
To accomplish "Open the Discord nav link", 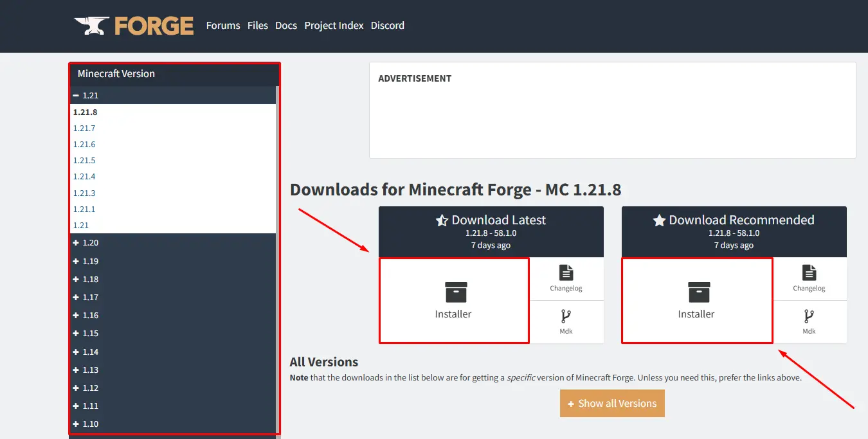I will coord(388,26).
